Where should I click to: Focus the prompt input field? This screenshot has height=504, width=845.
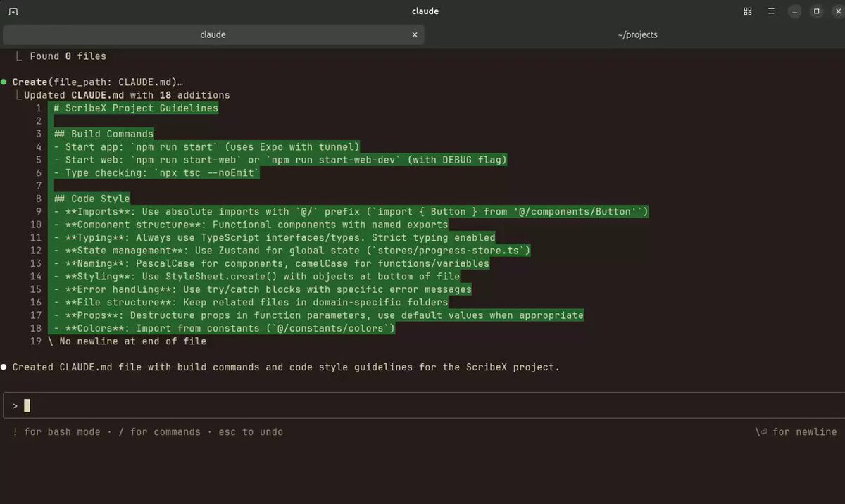coord(423,405)
